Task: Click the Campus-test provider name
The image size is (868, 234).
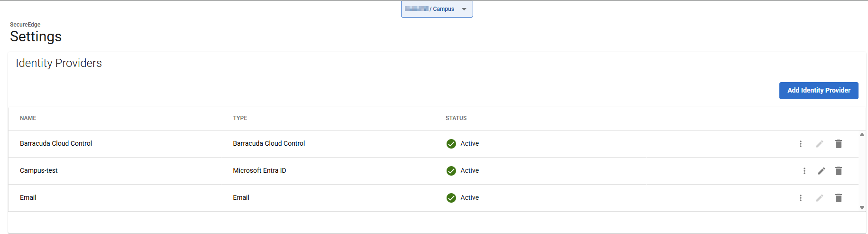Action: tap(39, 171)
